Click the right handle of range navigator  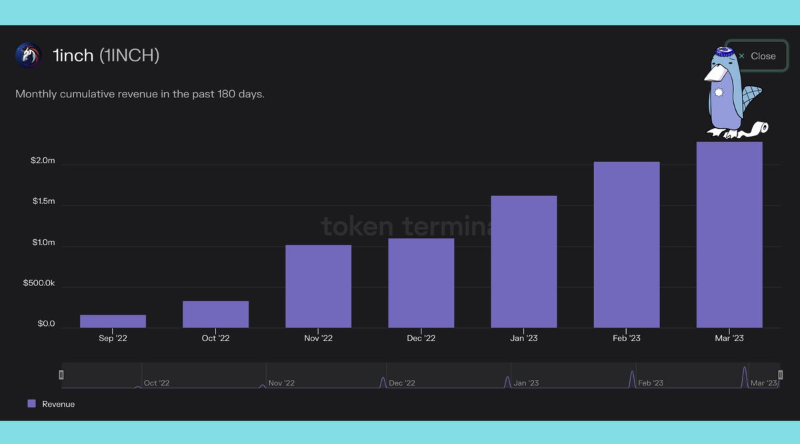point(779,375)
